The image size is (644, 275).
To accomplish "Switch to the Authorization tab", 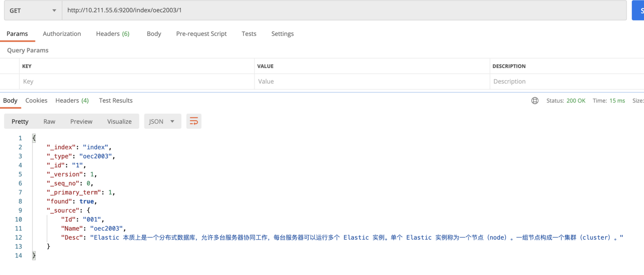I will (x=62, y=34).
